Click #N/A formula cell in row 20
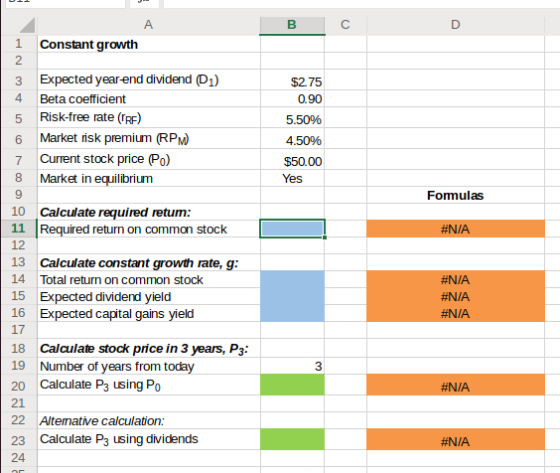The width and height of the screenshot is (560, 473). point(455,384)
